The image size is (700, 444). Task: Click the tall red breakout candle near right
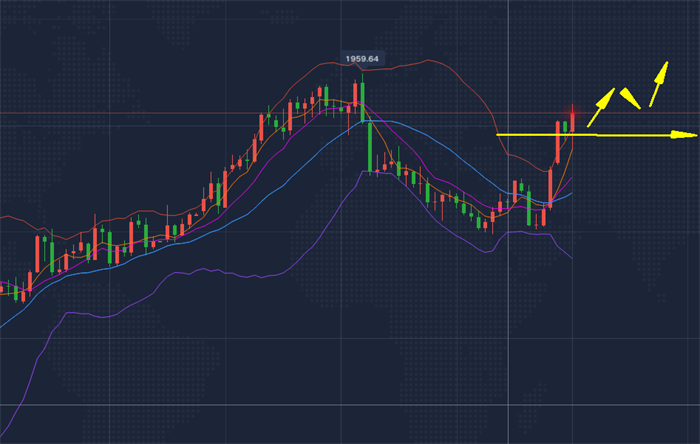tap(558, 143)
